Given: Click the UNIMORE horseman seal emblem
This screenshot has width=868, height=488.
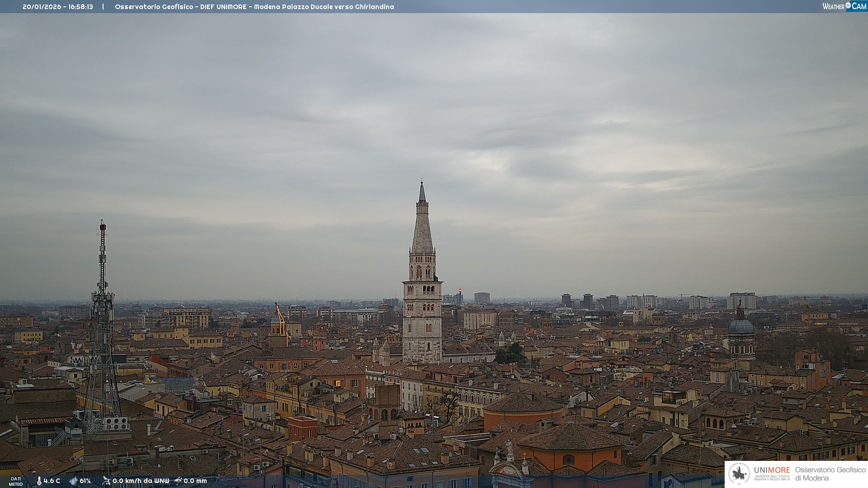Looking at the screenshot, I should 739,474.
